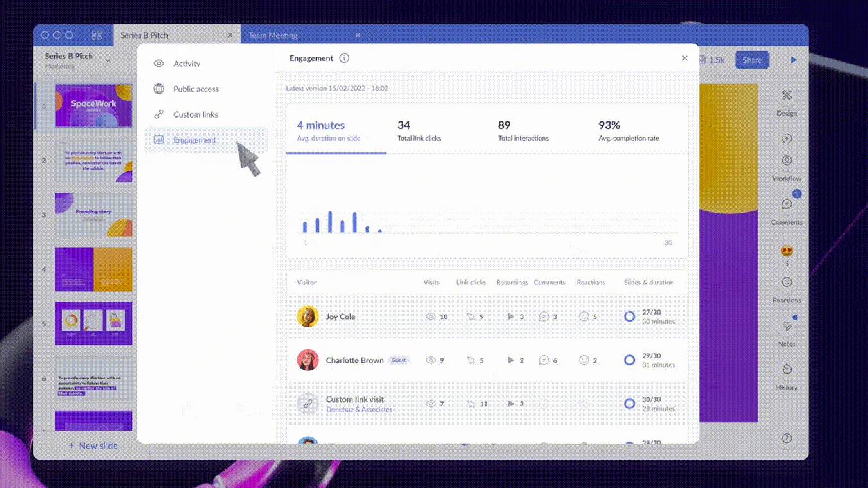This screenshot has height=488, width=868.
Task: Click the Share button
Action: (x=752, y=60)
